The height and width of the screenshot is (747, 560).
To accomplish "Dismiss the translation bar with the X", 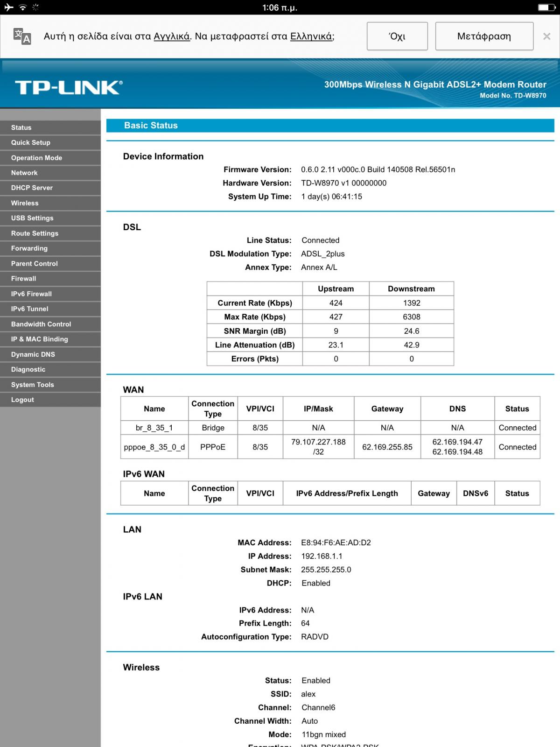I will click(x=546, y=36).
